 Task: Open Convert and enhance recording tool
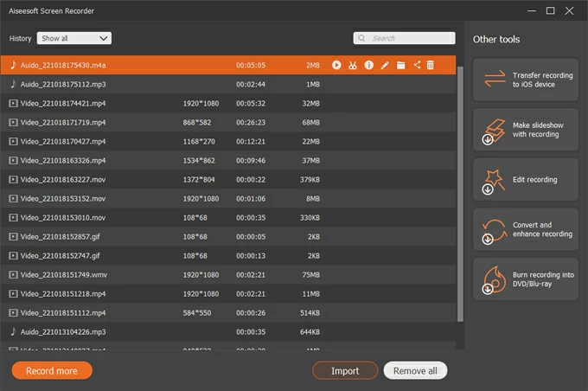(526, 229)
